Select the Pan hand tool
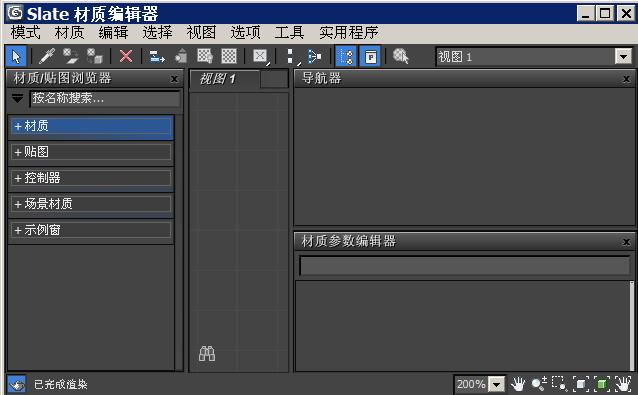 [x=518, y=384]
